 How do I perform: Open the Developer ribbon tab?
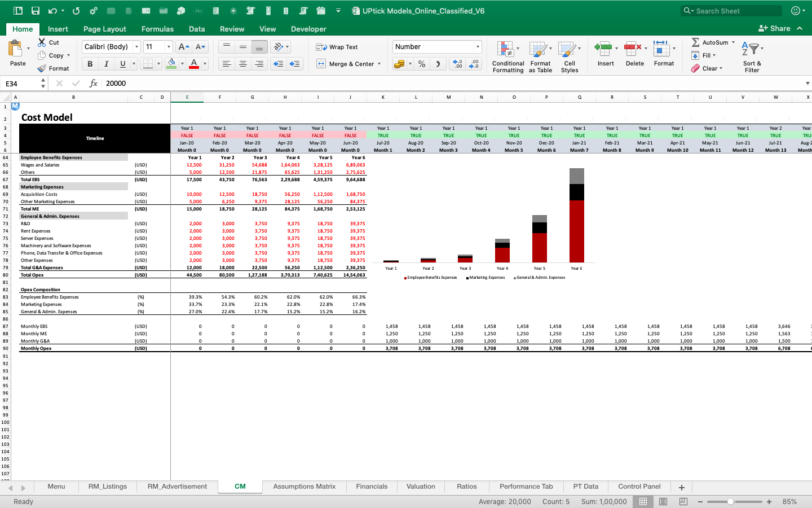(x=308, y=29)
